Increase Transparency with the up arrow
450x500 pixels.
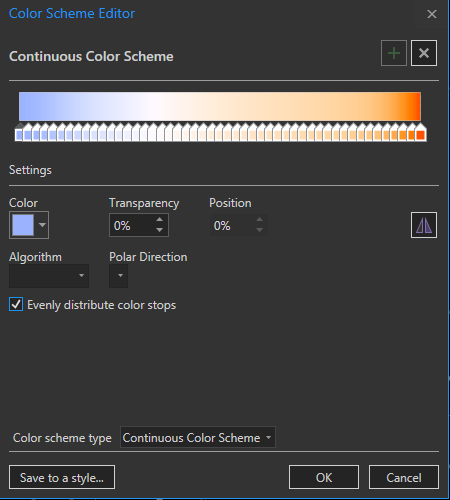pyautogui.click(x=160, y=220)
